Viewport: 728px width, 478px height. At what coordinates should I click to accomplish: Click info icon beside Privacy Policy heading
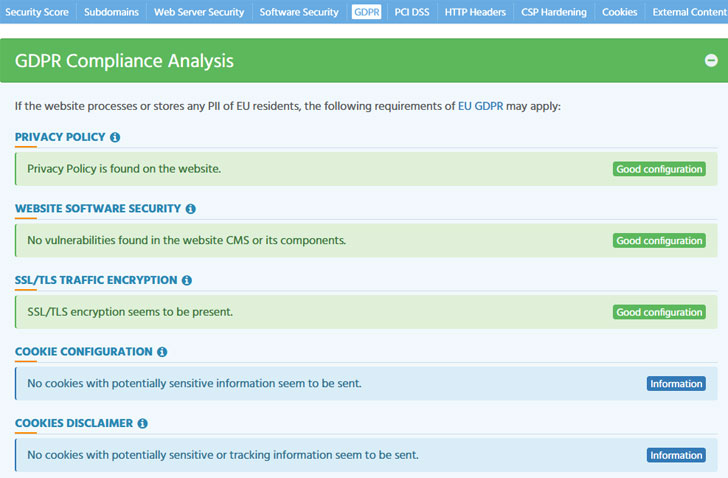coord(115,137)
